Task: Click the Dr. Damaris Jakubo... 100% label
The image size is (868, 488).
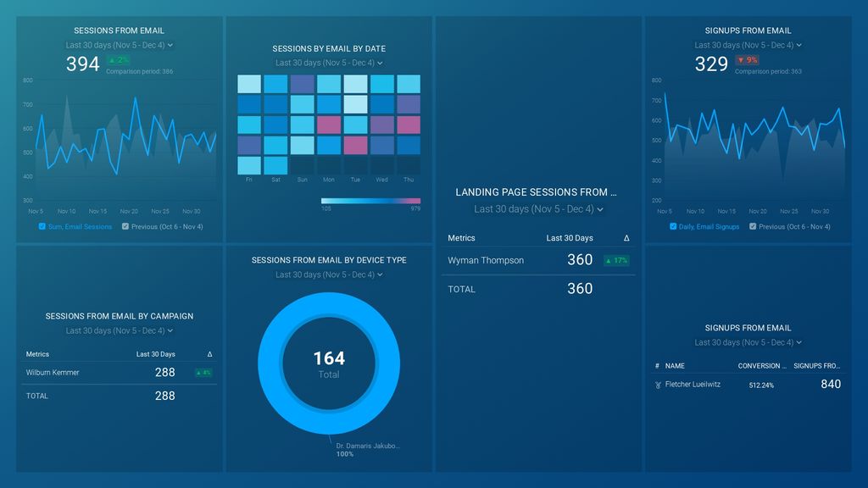Action: pyautogui.click(x=368, y=450)
